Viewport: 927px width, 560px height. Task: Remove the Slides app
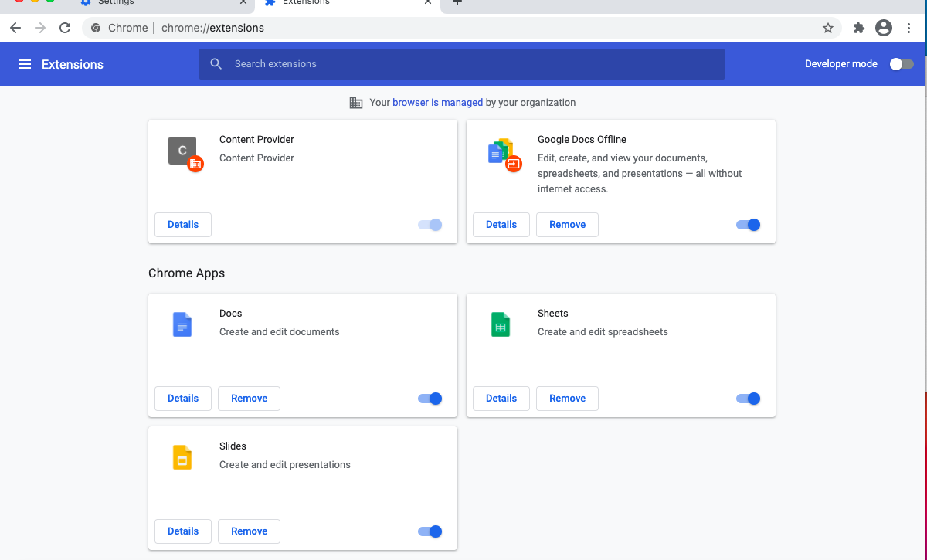[x=250, y=531]
